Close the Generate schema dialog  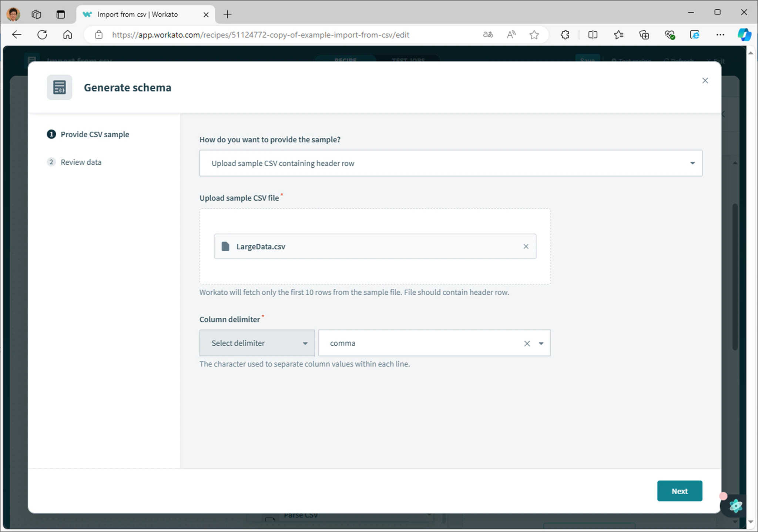tap(705, 81)
